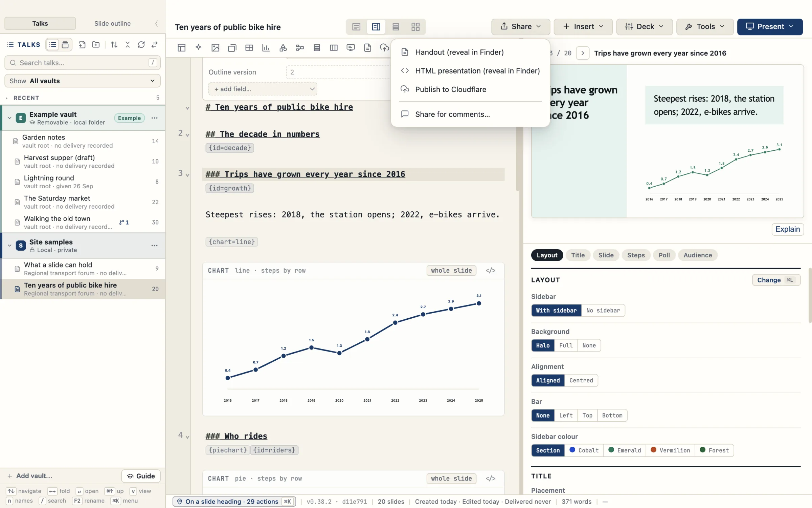Click the insert image icon in editor toolbar
Screen dimensions: 812x508
click(x=215, y=48)
